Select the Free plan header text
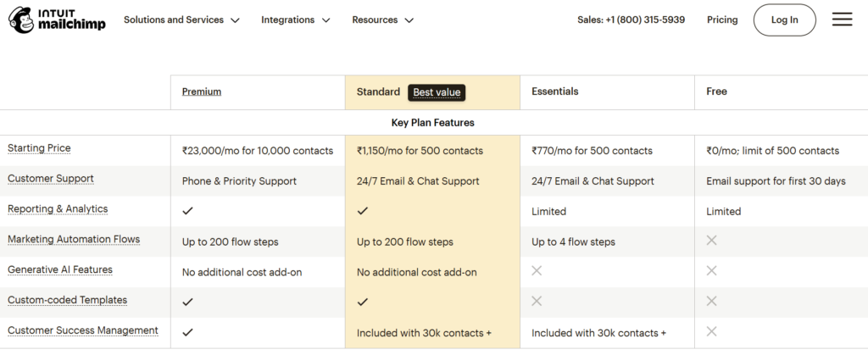The image size is (868, 355). [716, 92]
